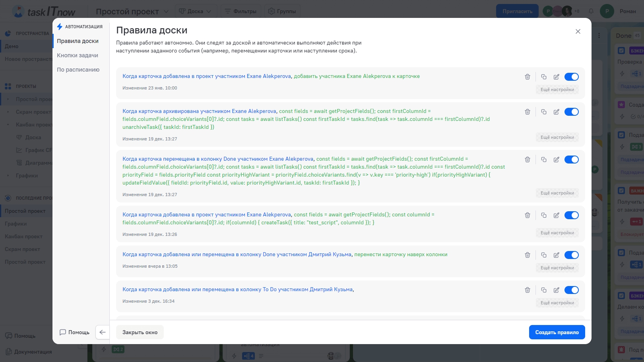Edit the move card to top rule

(556, 255)
